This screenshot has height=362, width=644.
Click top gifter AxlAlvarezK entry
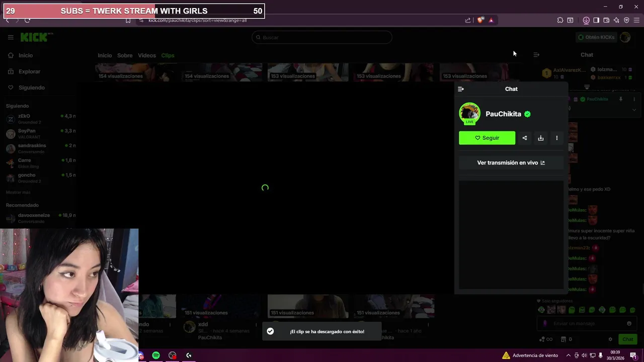tap(563, 73)
